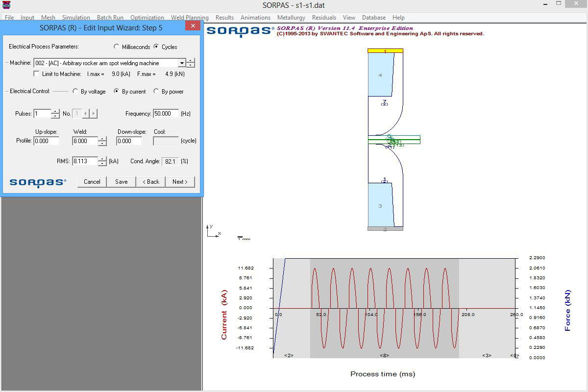Go back with the < Back button
Image resolution: width=588 pixels, height=392 pixels.
click(151, 182)
